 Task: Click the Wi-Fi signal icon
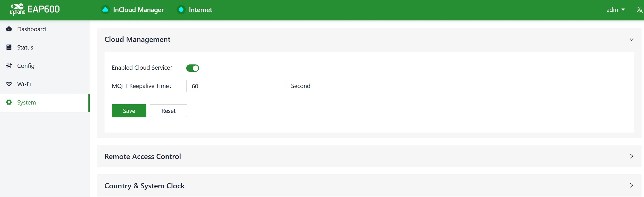pos(9,84)
